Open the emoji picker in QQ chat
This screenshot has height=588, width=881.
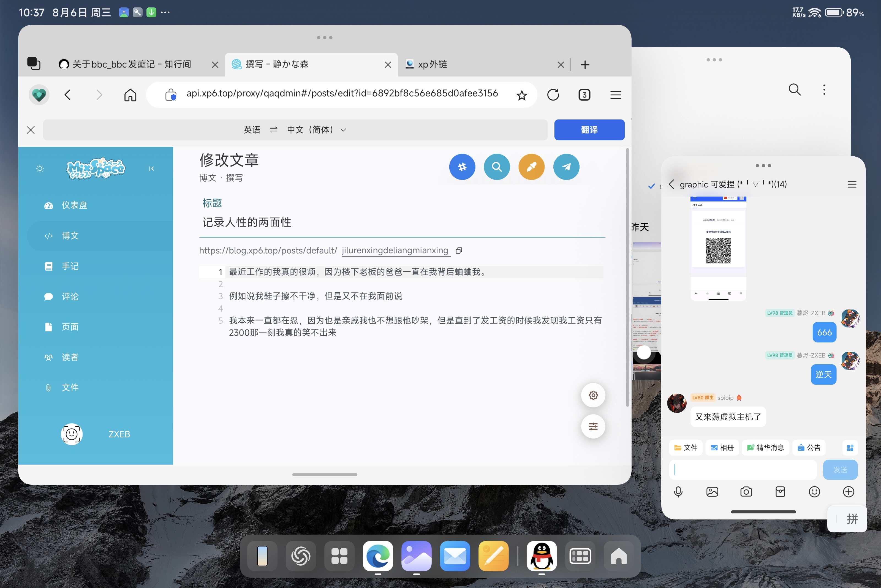pos(814,492)
